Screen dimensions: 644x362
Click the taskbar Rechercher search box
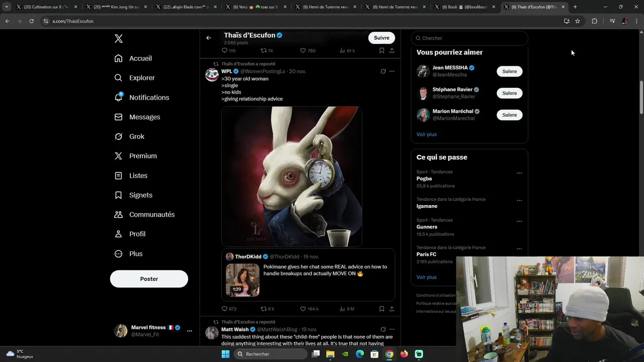pos(271,354)
